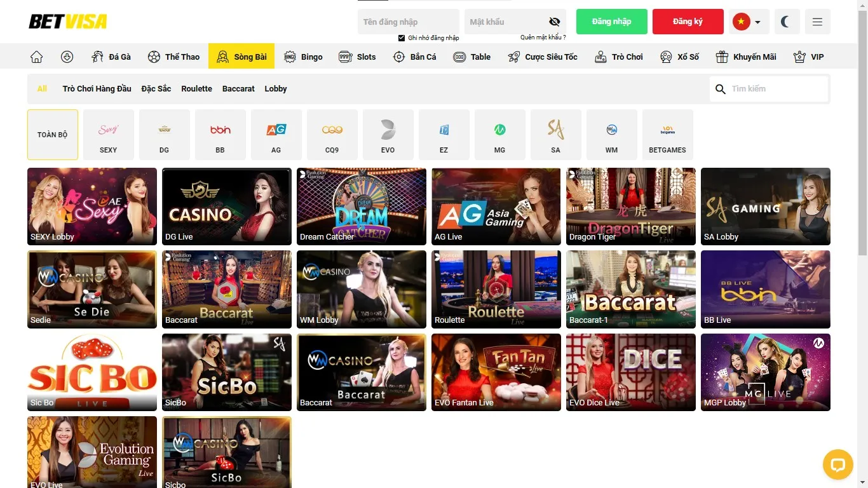This screenshot has width=868, height=488.
Task: Open the AG Live game thumbnail
Action: pos(496,207)
